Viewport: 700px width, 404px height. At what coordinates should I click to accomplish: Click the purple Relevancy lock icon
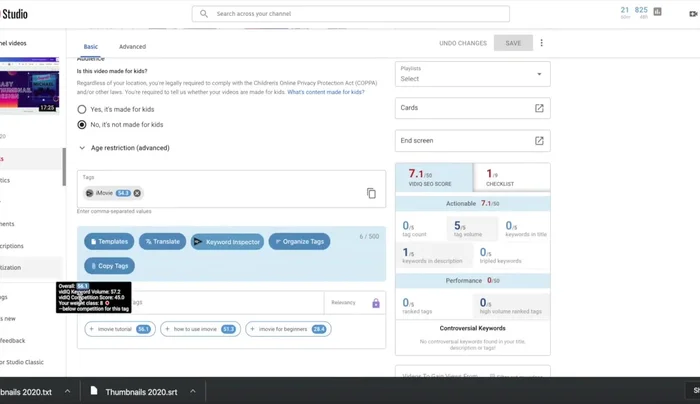376,303
